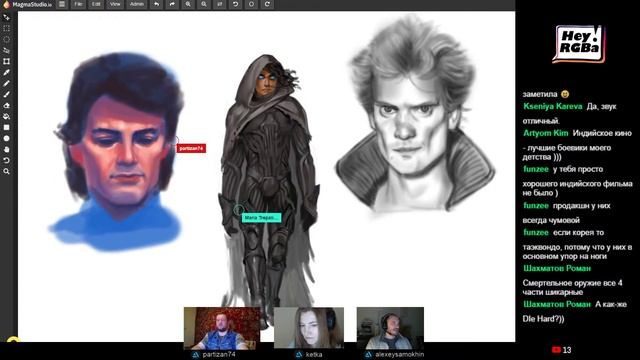The height and width of the screenshot is (360, 640).
Task: Click the ketka webcam thumbnail
Action: [x=309, y=328]
